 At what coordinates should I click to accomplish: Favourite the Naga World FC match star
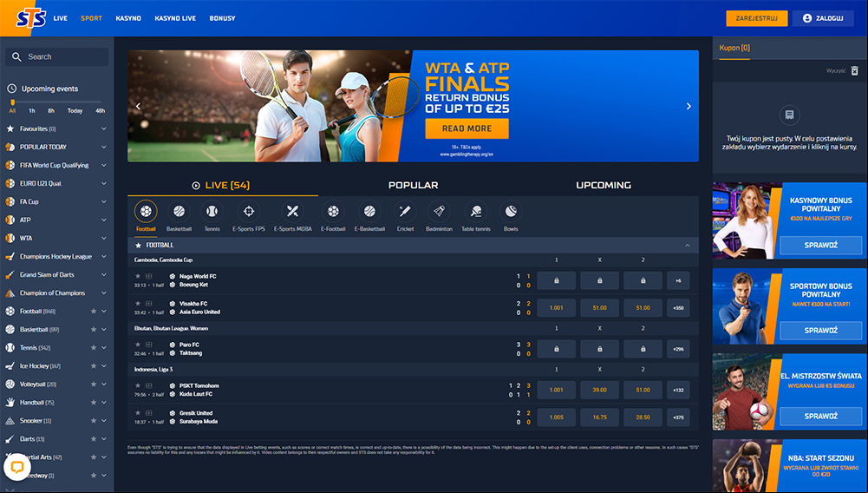pos(138,276)
